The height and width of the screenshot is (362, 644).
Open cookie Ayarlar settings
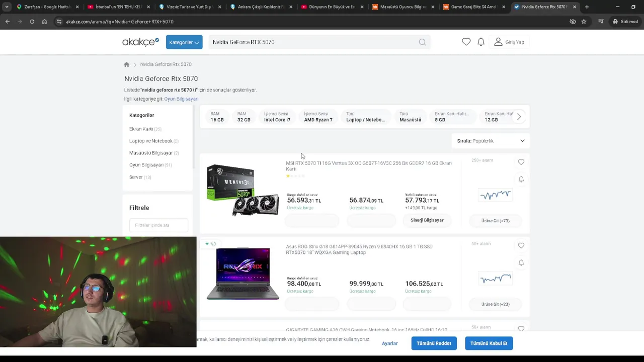point(390,343)
